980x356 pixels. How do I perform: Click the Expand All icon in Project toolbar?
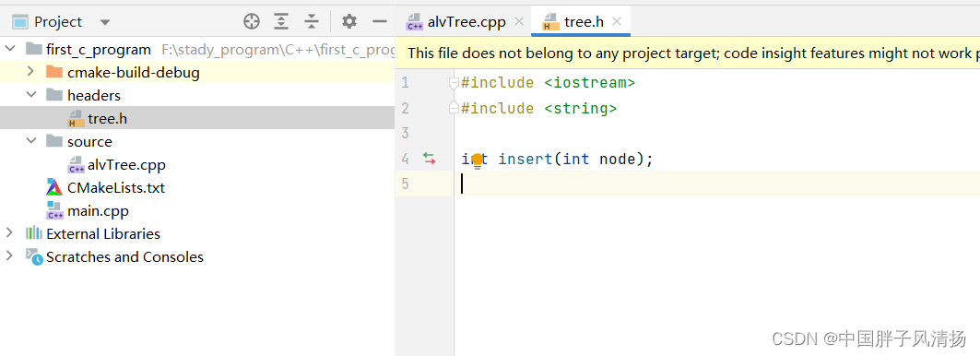tap(282, 22)
